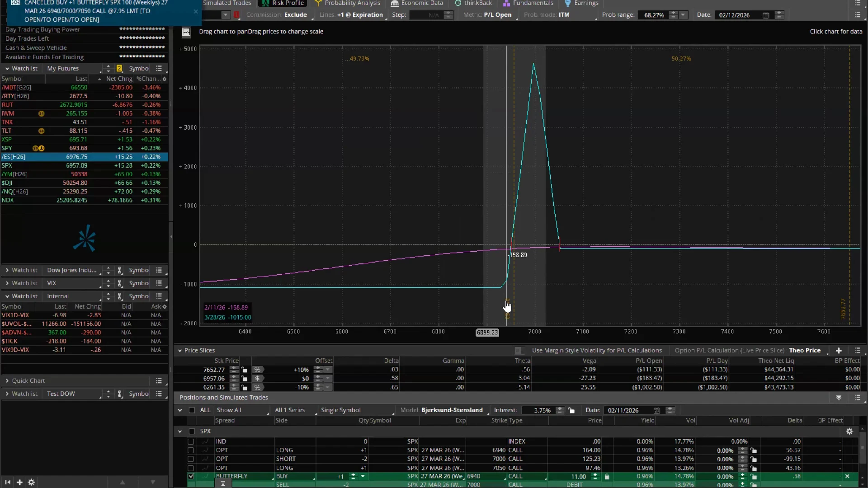The height and width of the screenshot is (488, 868).
Task: Unlock the 7652.77 price slice lock
Action: 244,370
